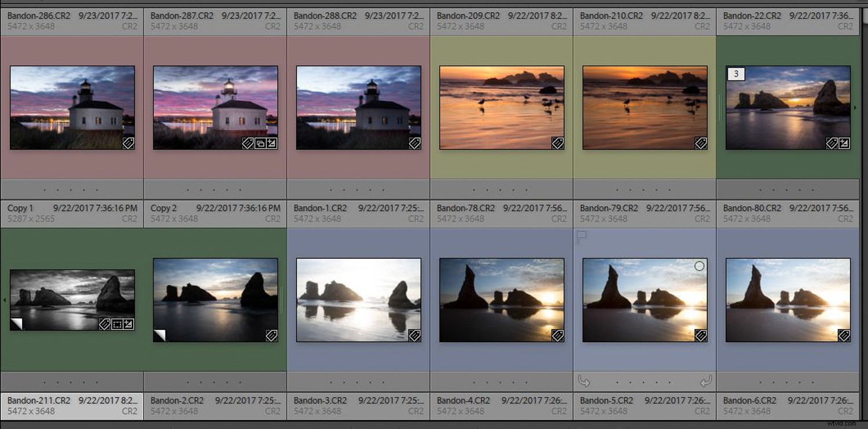Viewport: 868px width, 429px height.
Task: Click the keyword tag badge on Copy 2
Action: pos(272,335)
